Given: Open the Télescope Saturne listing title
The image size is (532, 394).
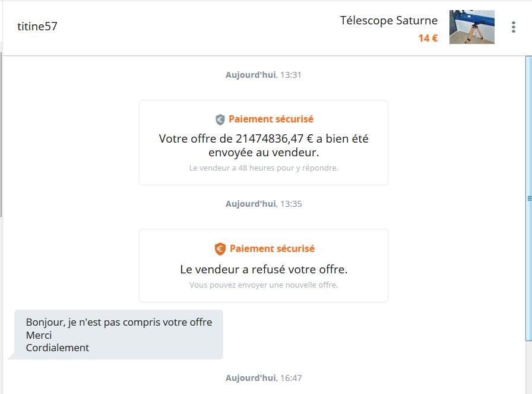Looking at the screenshot, I should 388,21.
